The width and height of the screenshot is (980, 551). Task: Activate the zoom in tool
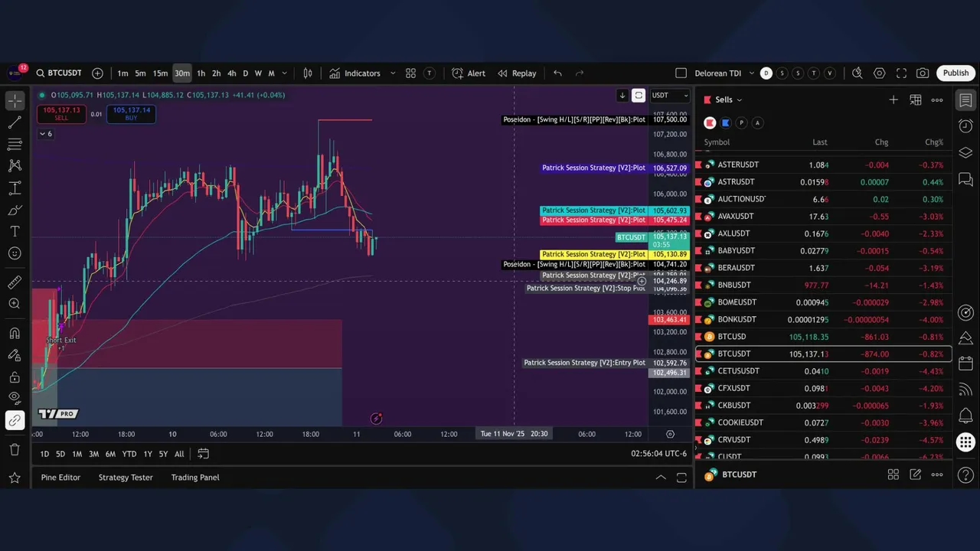point(15,304)
